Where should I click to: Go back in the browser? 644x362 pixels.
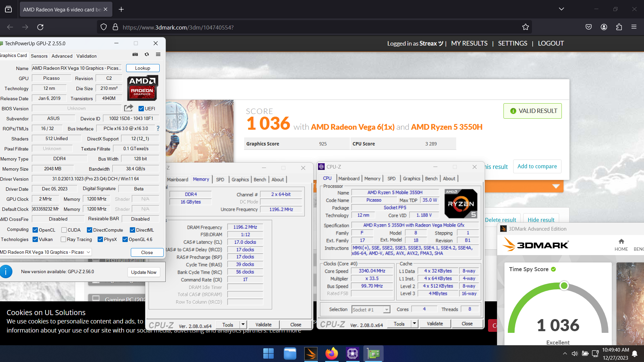[10, 27]
